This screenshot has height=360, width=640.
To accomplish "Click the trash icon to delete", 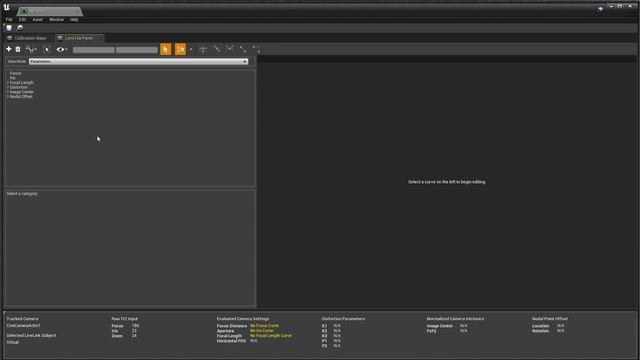I will coord(18,49).
